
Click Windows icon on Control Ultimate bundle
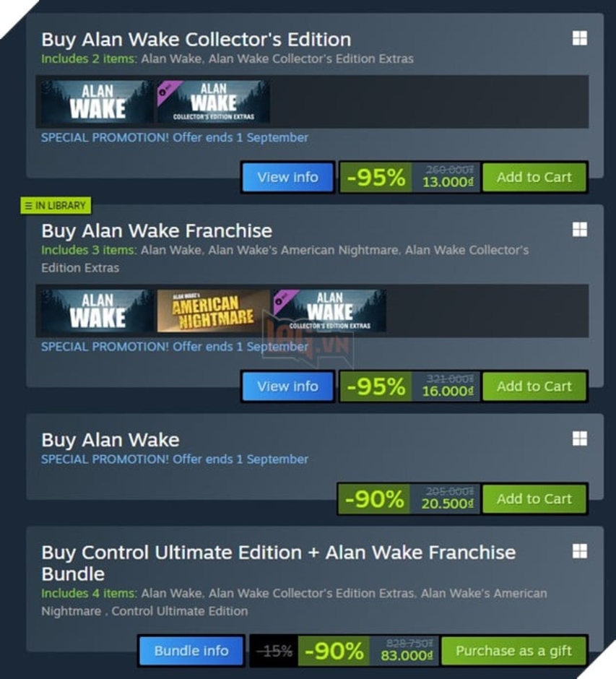point(580,551)
